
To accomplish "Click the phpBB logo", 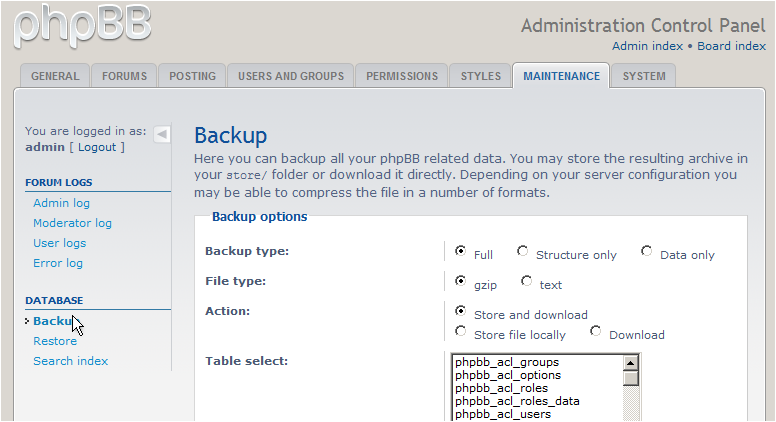I will coord(83,26).
